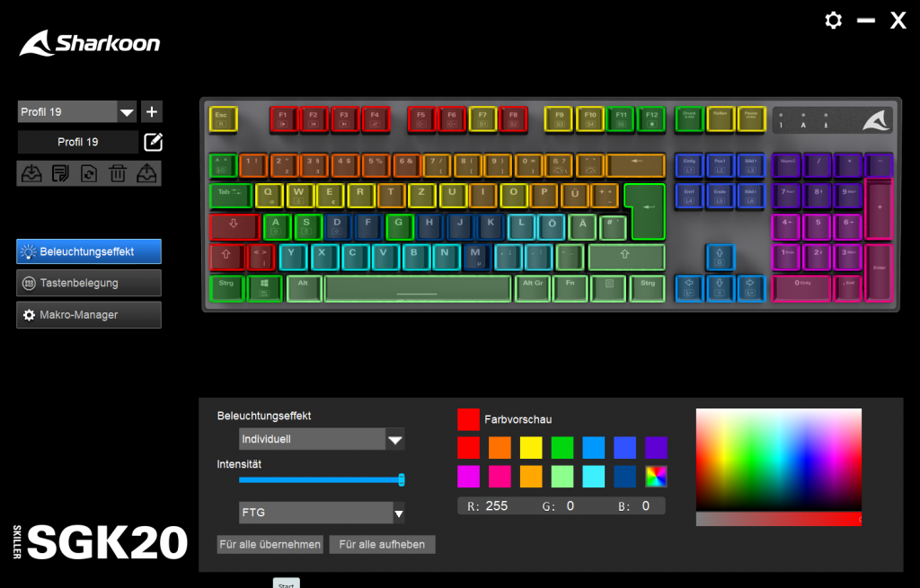Pick the cyan color swatch
Image resolution: width=920 pixels, height=588 pixels.
593,477
